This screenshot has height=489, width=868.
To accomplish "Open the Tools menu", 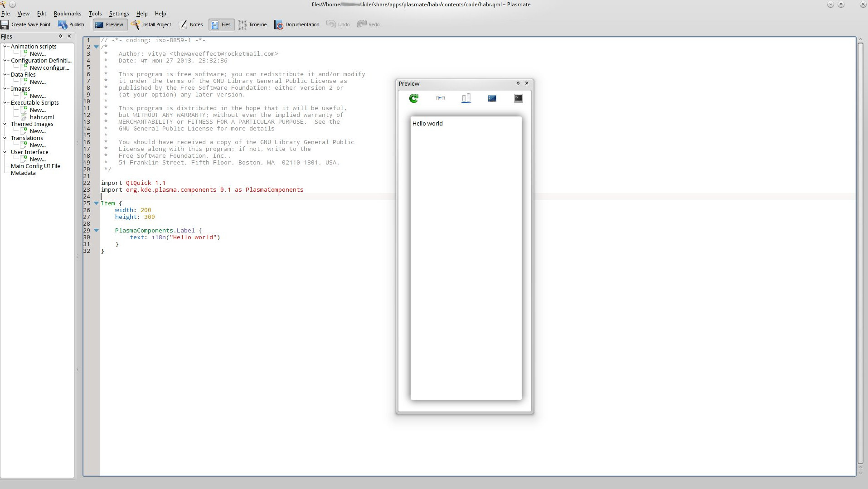I will [95, 13].
